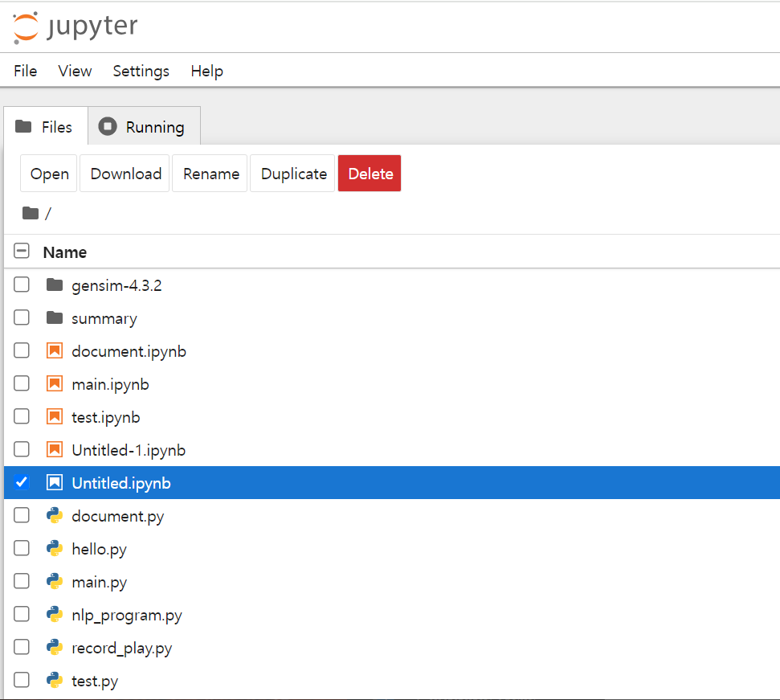This screenshot has width=780, height=700.
Task: Check the gensim-4.3.2 folder checkbox
Action: pos(22,285)
